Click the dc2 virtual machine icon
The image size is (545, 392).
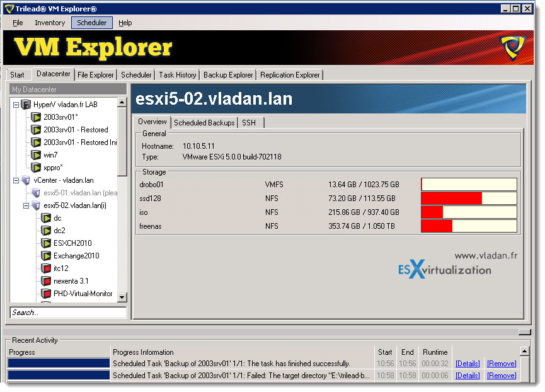46,231
